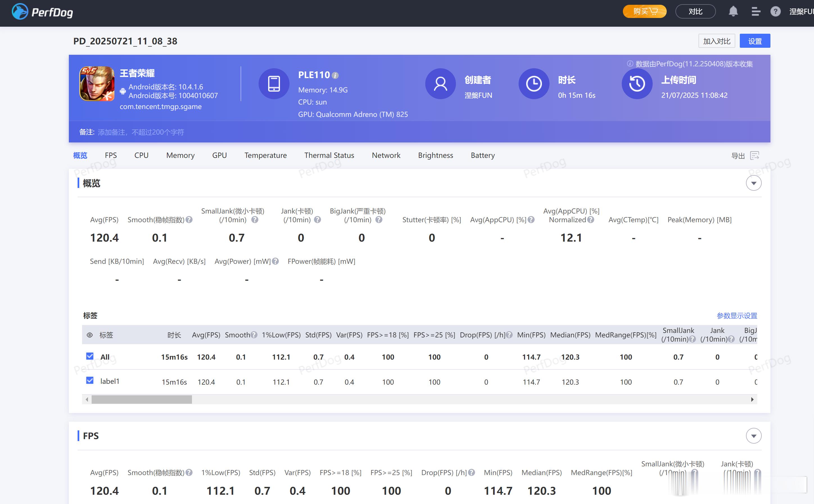The image size is (814, 504).
Task: Click the 创建者 user avatar icon
Action: pyautogui.click(x=440, y=84)
